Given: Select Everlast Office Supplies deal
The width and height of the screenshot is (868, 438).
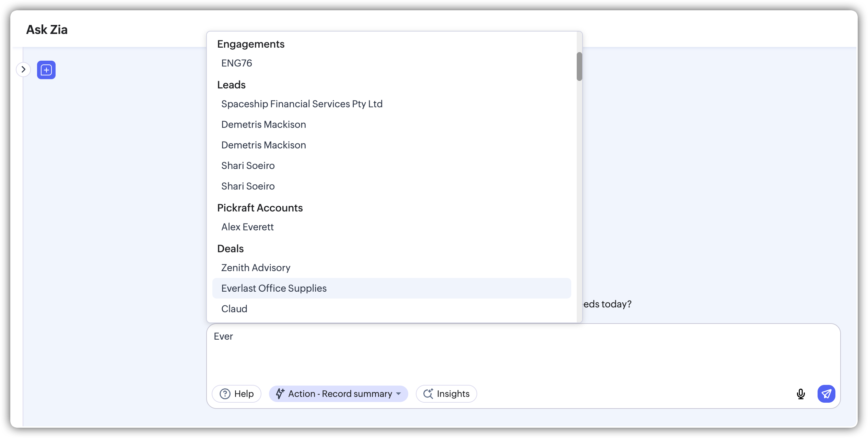Looking at the screenshot, I should coord(274,288).
